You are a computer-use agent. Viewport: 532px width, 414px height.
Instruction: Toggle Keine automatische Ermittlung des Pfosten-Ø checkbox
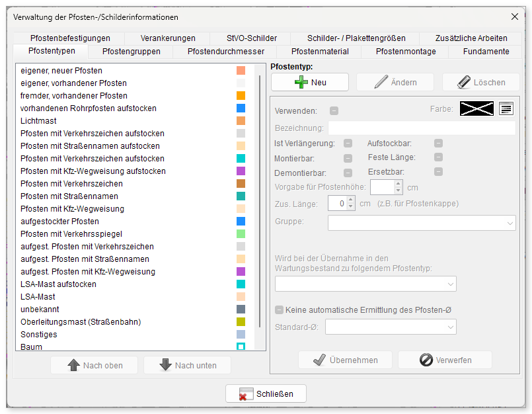click(x=279, y=310)
